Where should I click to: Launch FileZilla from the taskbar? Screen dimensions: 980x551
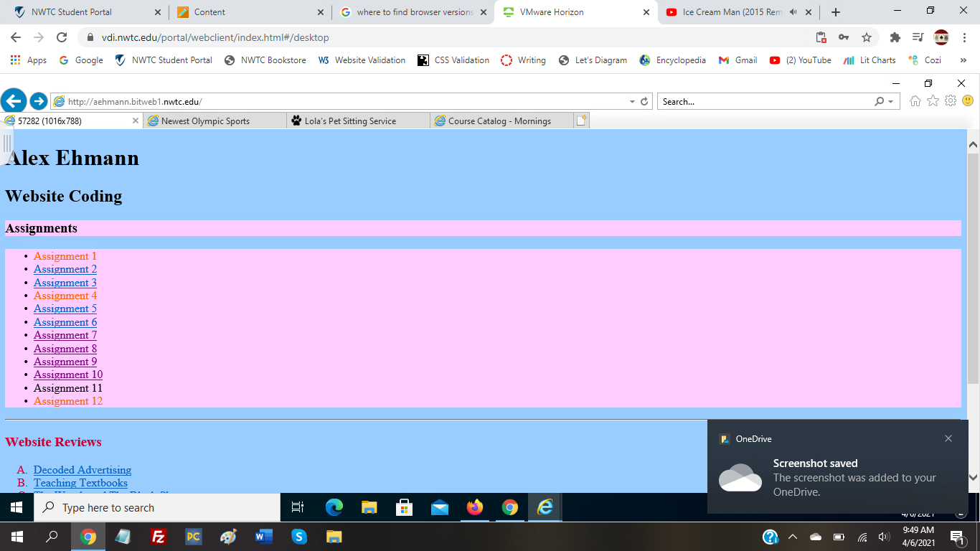click(159, 536)
